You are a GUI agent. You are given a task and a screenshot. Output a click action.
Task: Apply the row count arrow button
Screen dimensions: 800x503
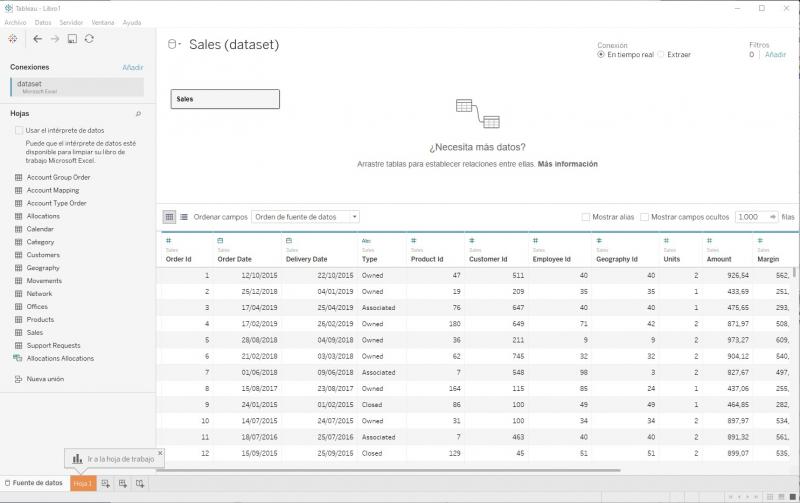[772, 217]
